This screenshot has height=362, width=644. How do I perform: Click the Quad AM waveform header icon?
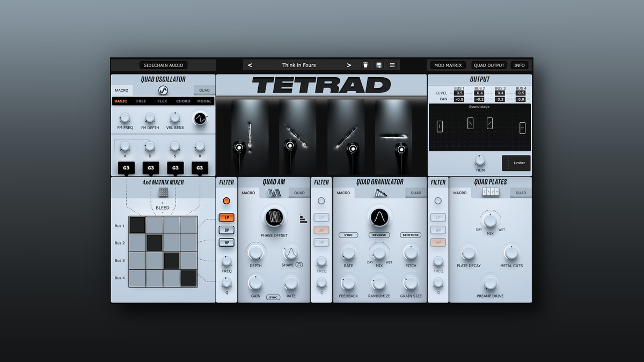274,193
